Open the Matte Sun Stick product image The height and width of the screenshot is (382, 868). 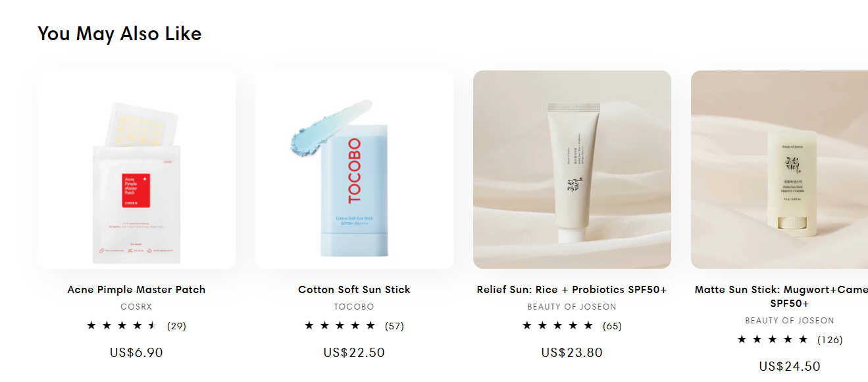tap(779, 169)
